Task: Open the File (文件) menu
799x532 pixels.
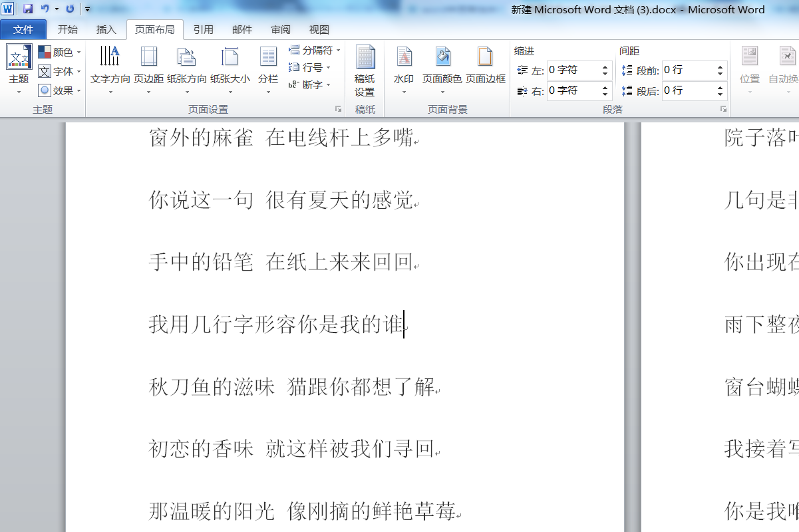Action: click(x=23, y=30)
